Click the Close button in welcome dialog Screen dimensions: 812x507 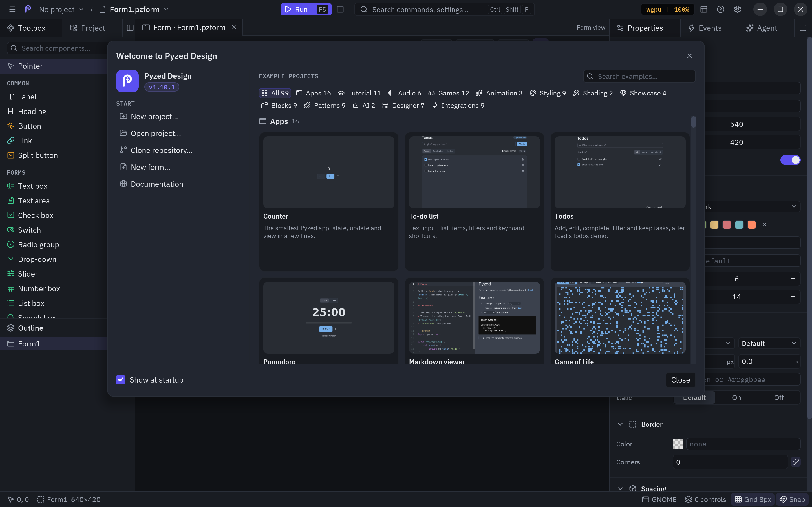point(680,380)
